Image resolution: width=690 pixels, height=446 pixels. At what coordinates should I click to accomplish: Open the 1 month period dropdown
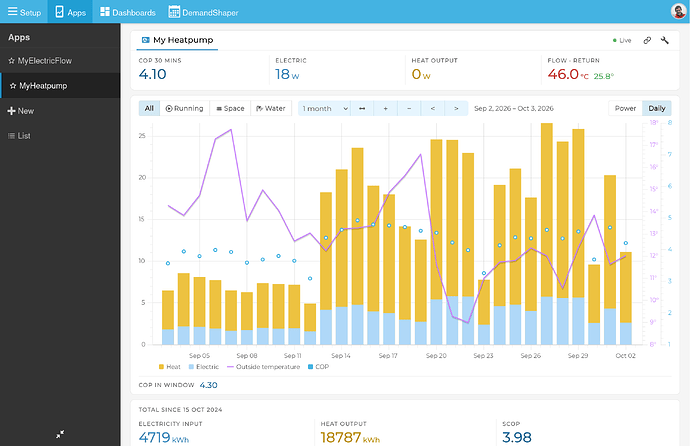[x=324, y=108]
